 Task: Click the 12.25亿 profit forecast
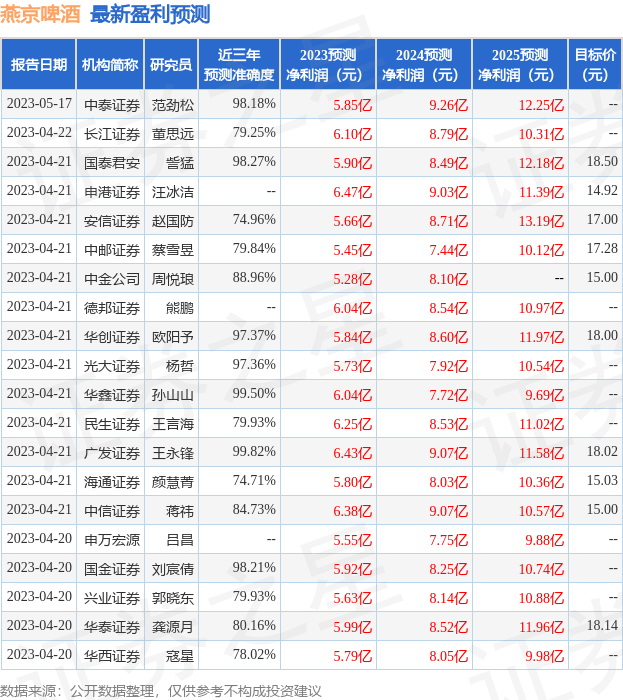[x=541, y=105]
